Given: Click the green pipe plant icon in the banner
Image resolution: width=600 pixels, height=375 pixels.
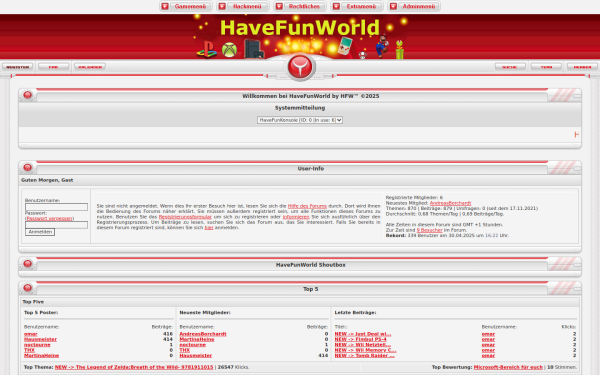Looking at the screenshot, I should (x=399, y=50).
